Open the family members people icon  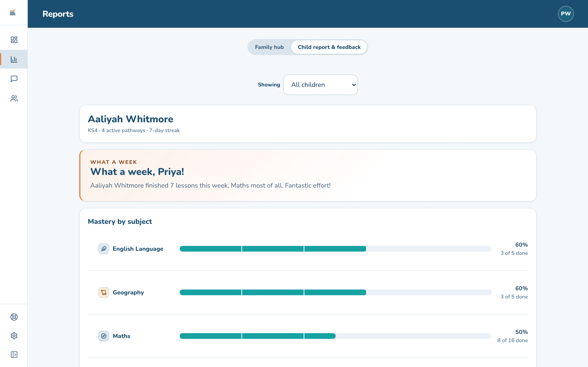(x=14, y=98)
